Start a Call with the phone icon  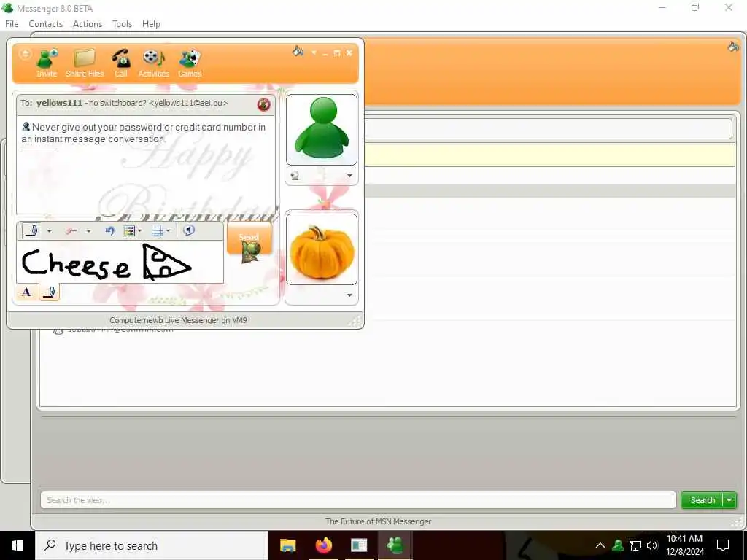coord(121,63)
